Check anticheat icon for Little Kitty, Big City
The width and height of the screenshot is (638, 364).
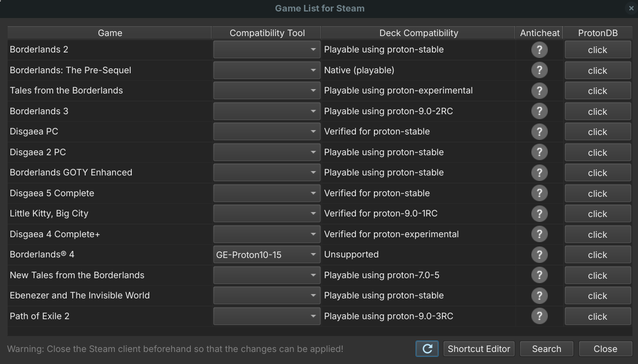pos(539,214)
